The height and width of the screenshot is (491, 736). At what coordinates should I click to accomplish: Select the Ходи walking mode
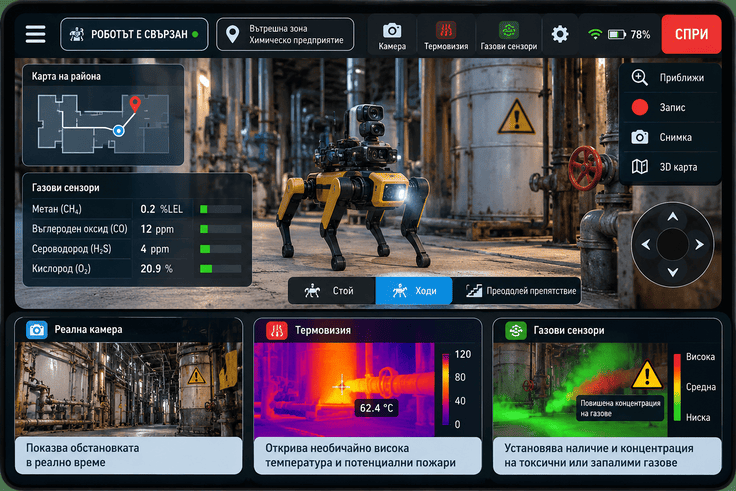pos(414,291)
